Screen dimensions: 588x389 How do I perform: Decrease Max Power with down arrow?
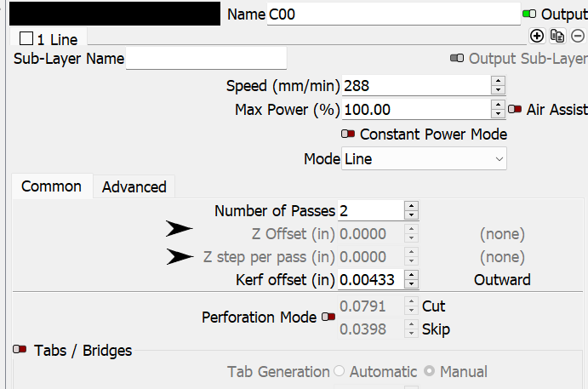pos(498,114)
